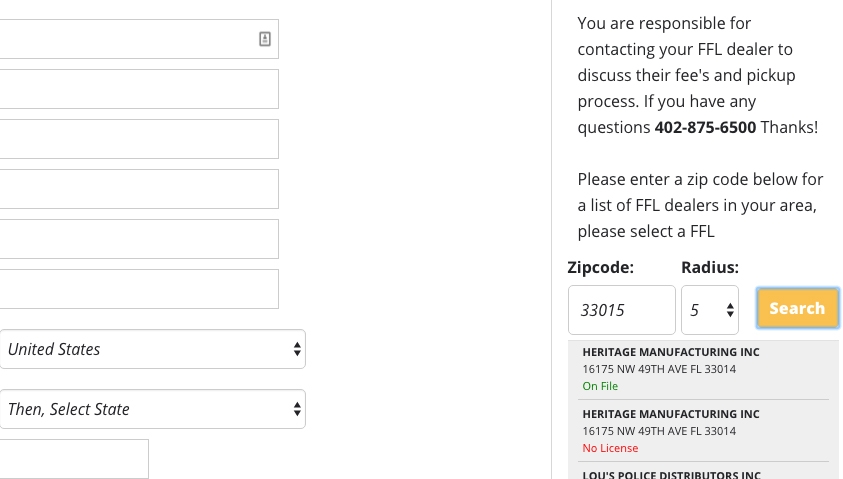Click the fourth blank text field from top
Screen dimensions: 843x479
pos(139,189)
